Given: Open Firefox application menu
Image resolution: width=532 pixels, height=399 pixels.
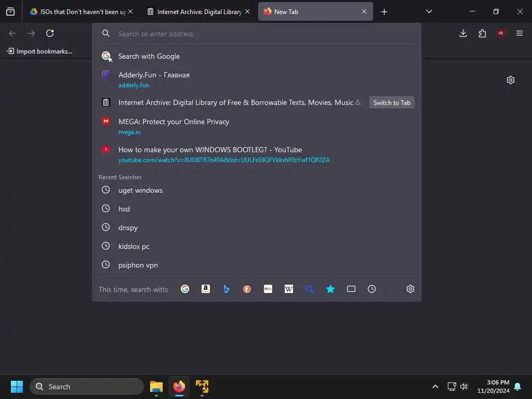Looking at the screenshot, I should click(520, 33).
